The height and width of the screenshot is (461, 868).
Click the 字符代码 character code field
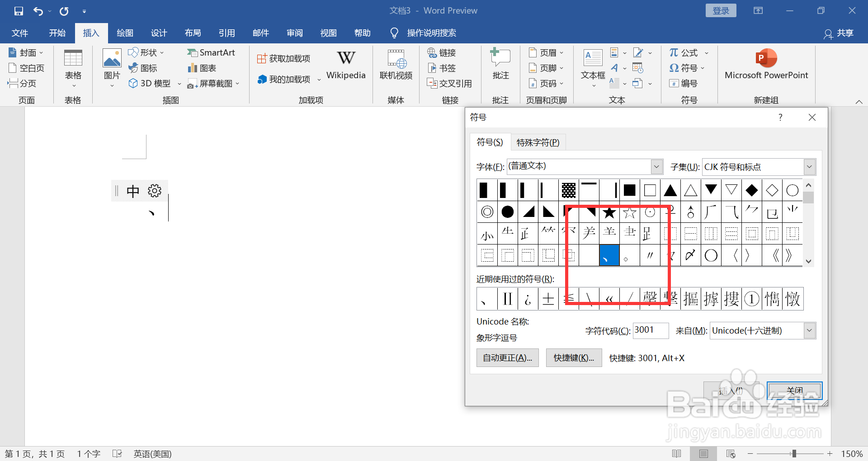(x=651, y=330)
